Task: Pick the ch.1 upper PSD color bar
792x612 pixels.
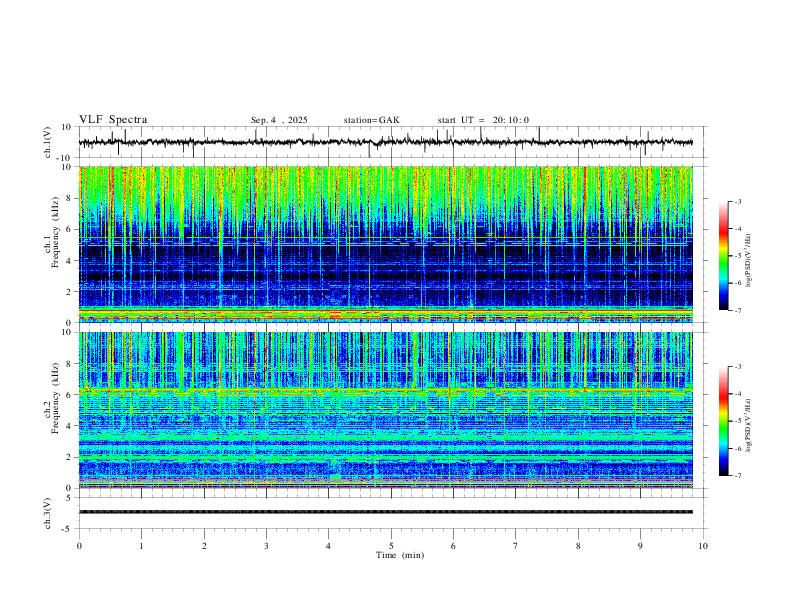Action: (x=723, y=256)
